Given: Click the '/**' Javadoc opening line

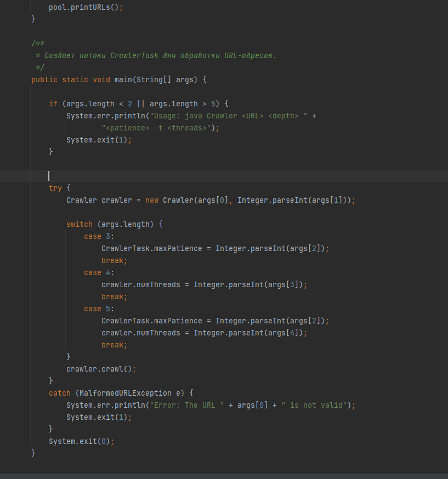Looking at the screenshot, I should [38, 44].
